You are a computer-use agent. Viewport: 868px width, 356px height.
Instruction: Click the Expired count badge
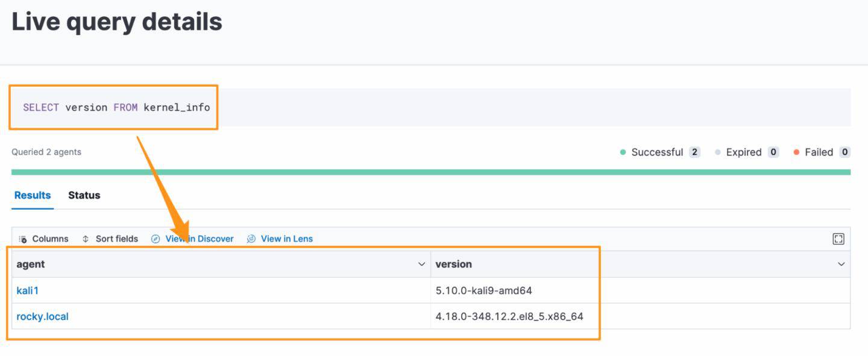pyautogui.click(x=773, y=152)
